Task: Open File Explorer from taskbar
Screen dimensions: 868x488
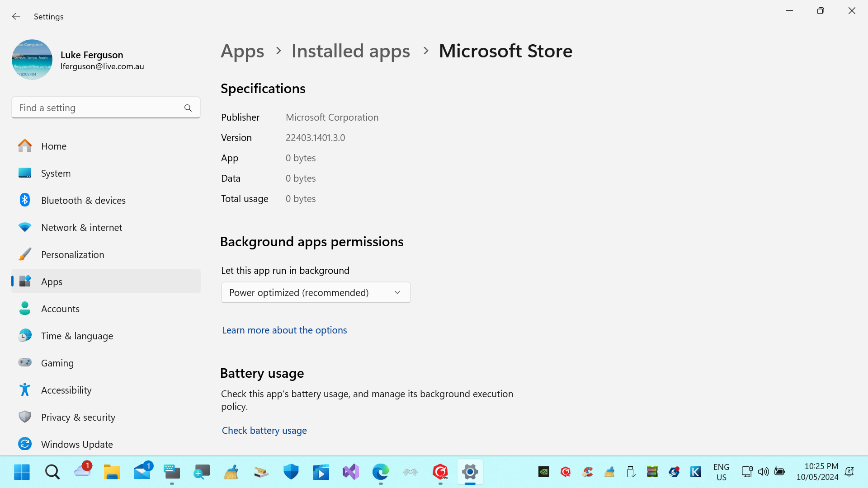Action: tap(112, 472)
